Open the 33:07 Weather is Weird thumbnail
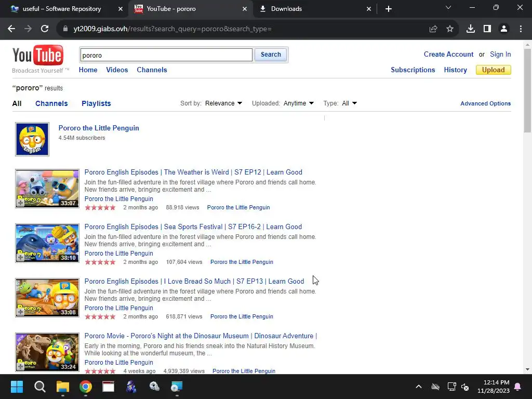532x399 pixels. tap(47, 189)
